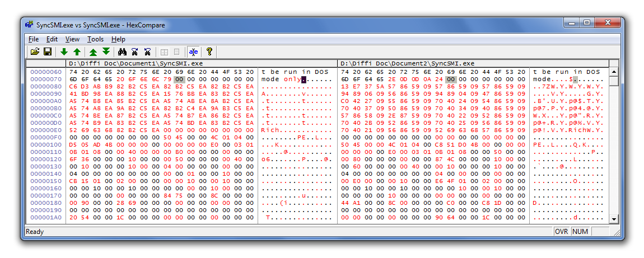
Task: Click the yellow question mark help icon
Action: click(209, 51)
